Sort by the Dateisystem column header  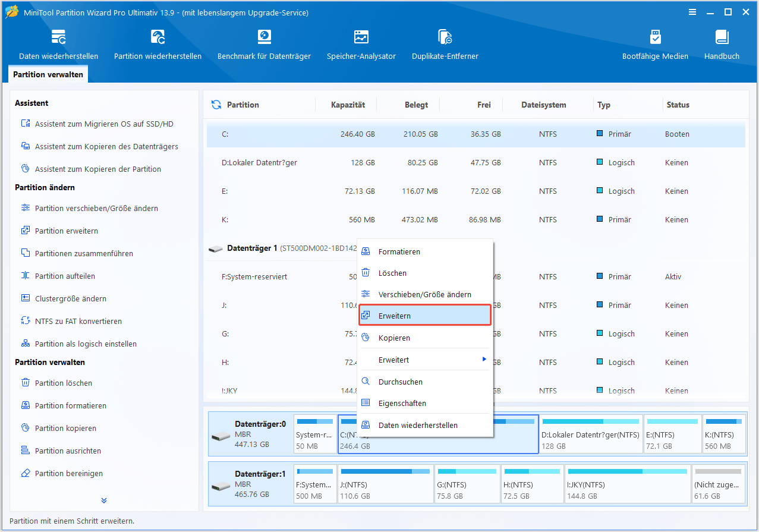pyautogui.click(x=543, y=105)
